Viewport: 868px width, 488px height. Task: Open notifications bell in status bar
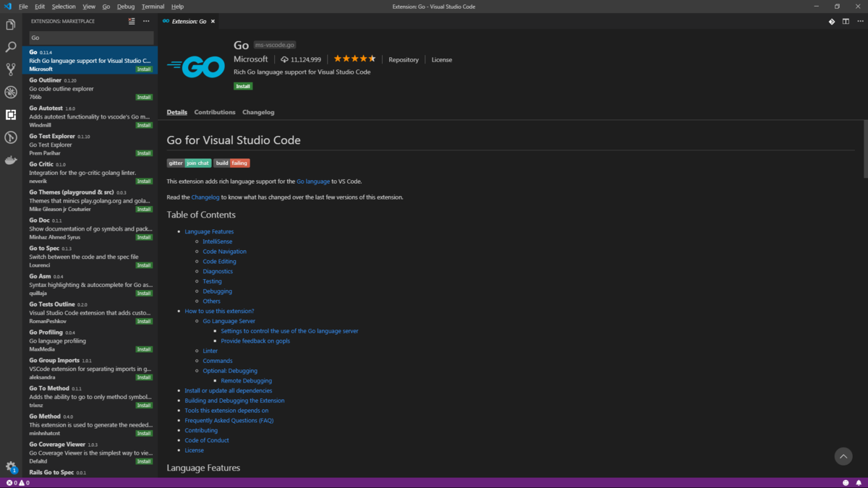859,483
